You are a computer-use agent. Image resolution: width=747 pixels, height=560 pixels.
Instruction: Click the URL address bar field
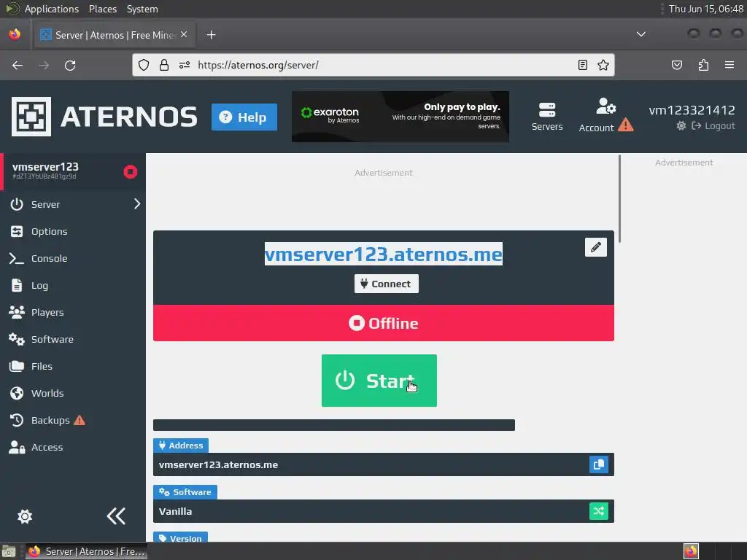373,65
